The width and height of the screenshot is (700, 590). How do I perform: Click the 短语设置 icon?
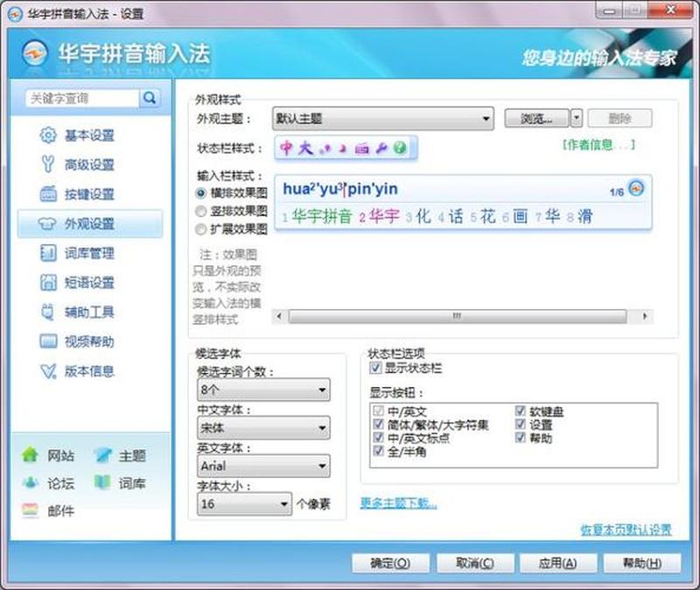tap(48, 282)
